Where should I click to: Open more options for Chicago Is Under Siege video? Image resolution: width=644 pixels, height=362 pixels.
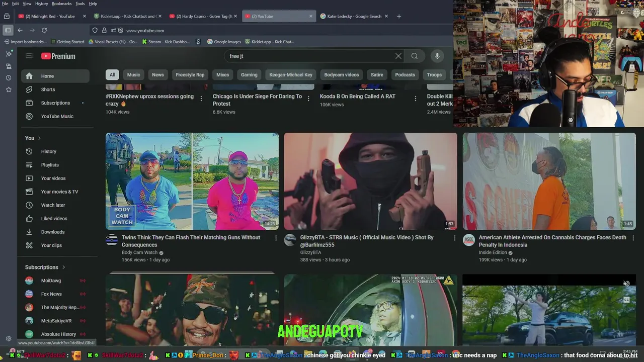click(308, 99)
